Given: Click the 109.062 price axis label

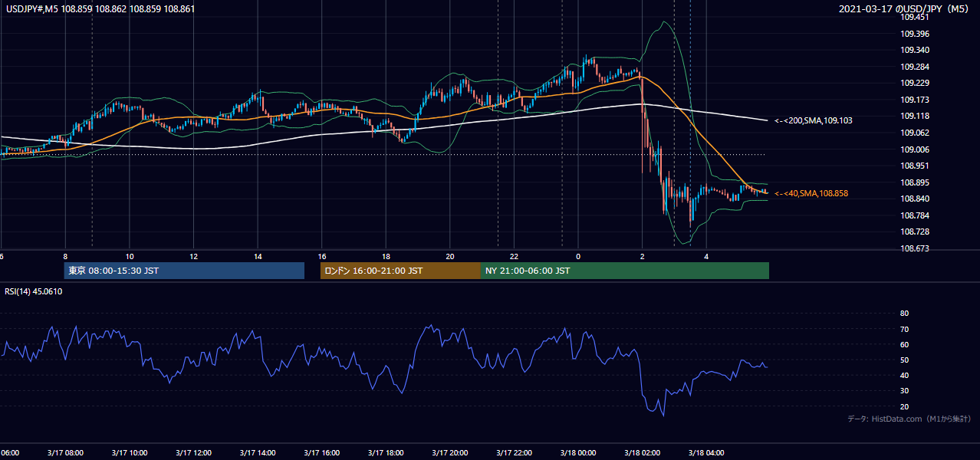Looking at the screenshot, I should coord(915,133).
